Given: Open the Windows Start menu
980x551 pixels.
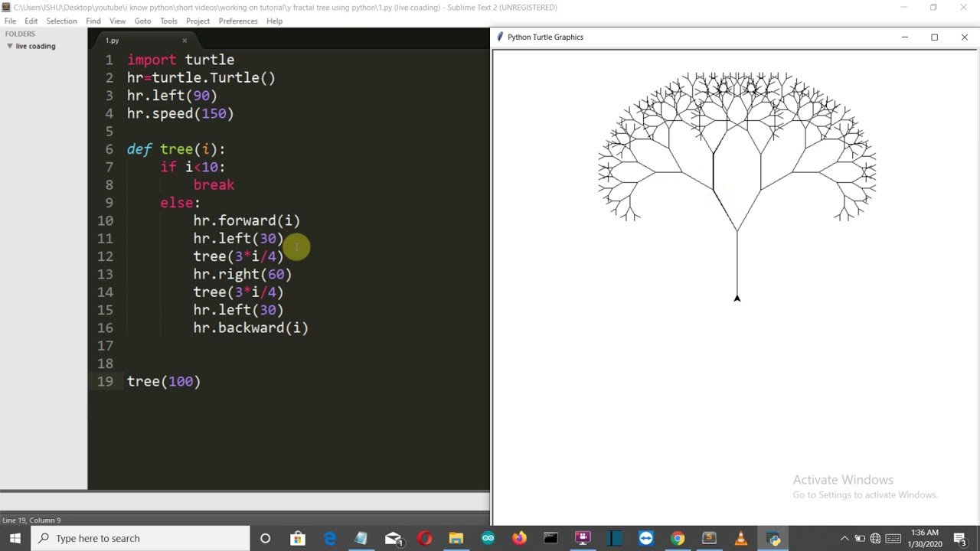Looking at the screenshot, I should pos(15,538).
